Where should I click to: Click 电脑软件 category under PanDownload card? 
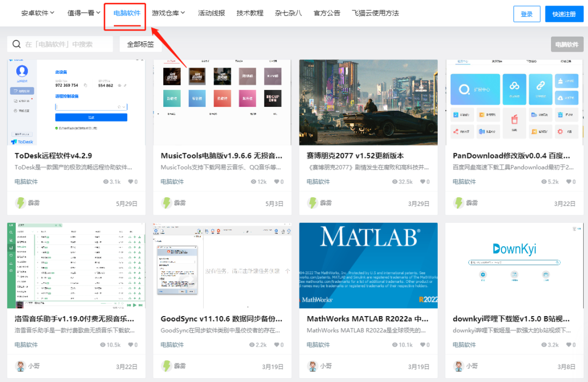coord(464,181)
